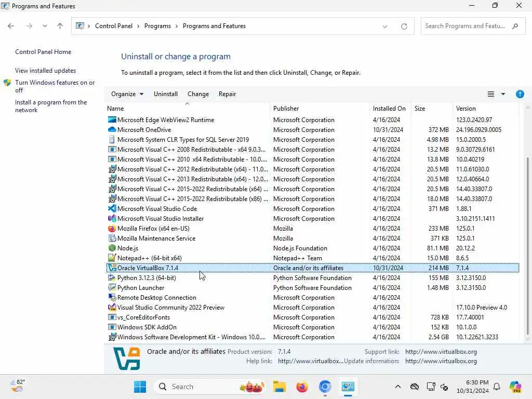Open notifications bell in system tray
532x399 pixels.
[x=496, y=387]
